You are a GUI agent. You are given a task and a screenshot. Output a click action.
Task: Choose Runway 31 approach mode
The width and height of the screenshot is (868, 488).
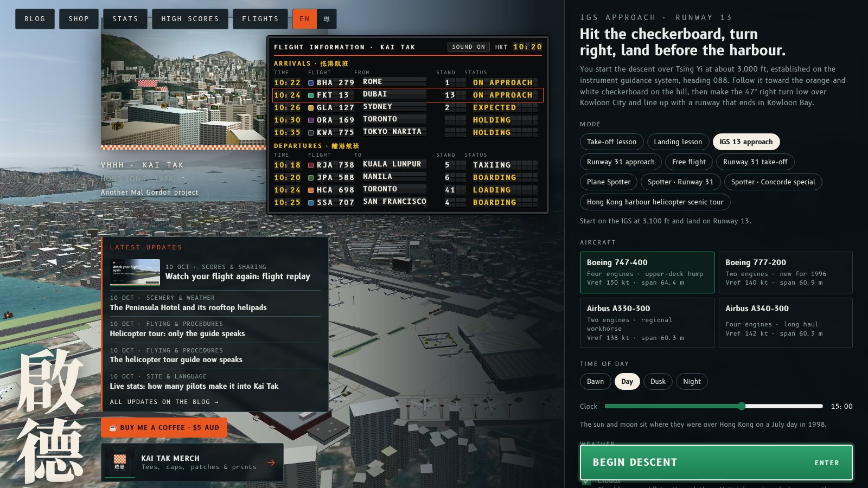coord(621,162)
